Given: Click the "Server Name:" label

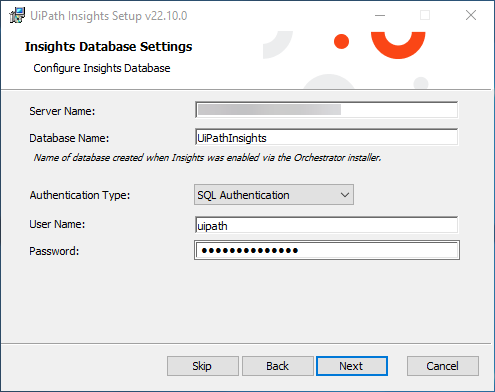Looking at the screenshot, I should (62, 111).
